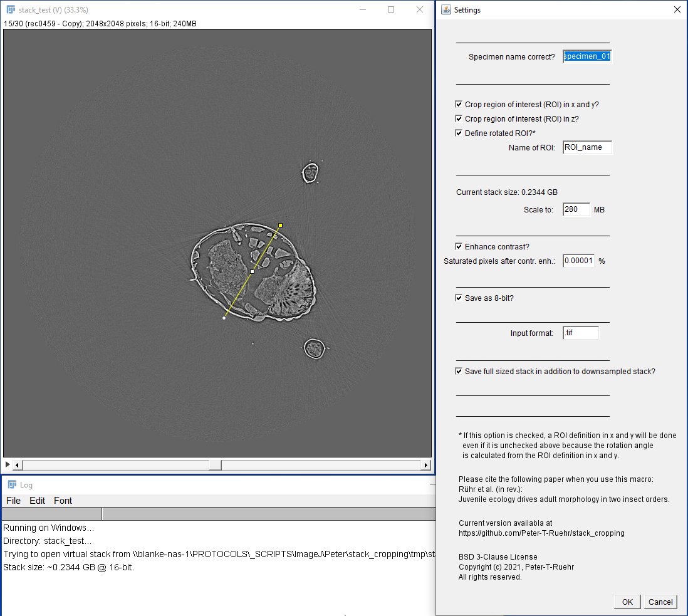Click the 'Directory: stack_test...' log line
This screenshot has width=688, height=616.
(48, 541)
